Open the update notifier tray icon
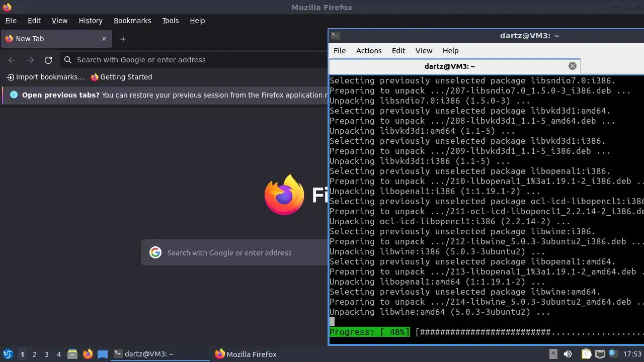Screen dimensions: 644x362 click(x=613, y=354)
